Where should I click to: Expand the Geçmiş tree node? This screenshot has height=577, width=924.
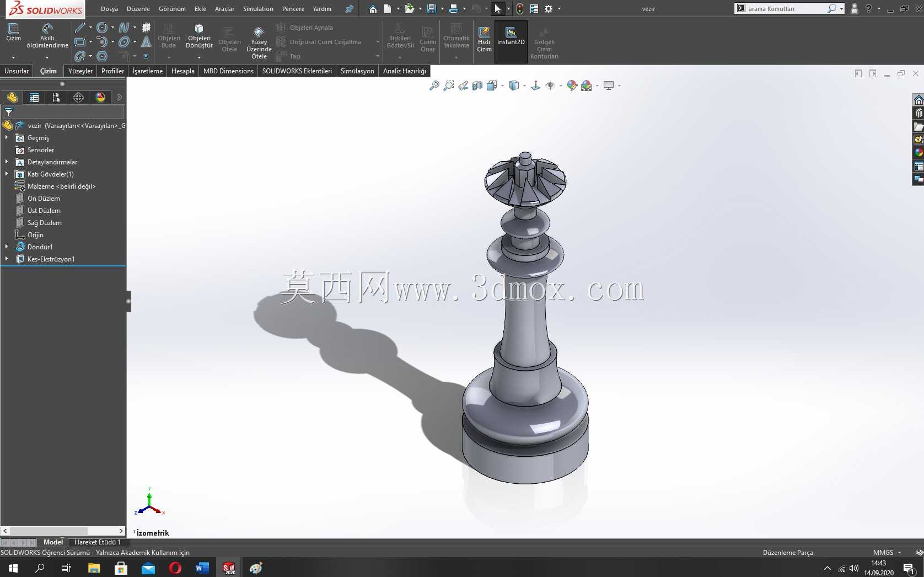pyautogui.click(x=7, y=137)
